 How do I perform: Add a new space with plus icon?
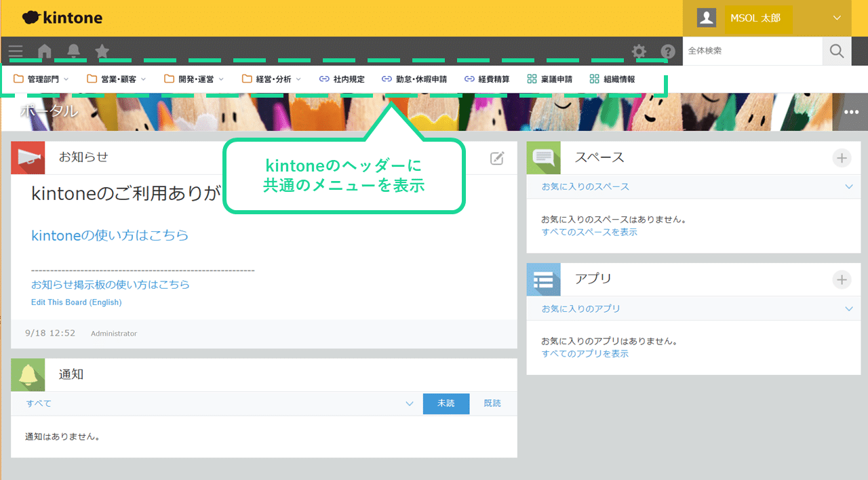(842, 158)
